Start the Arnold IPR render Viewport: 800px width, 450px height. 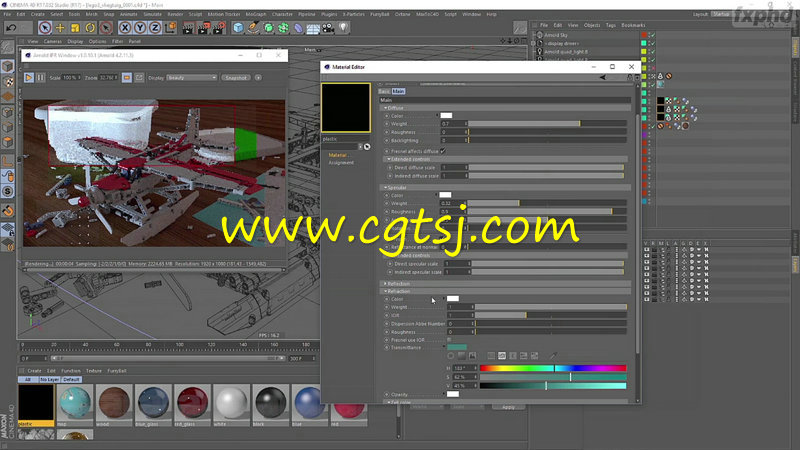point(29,78)
